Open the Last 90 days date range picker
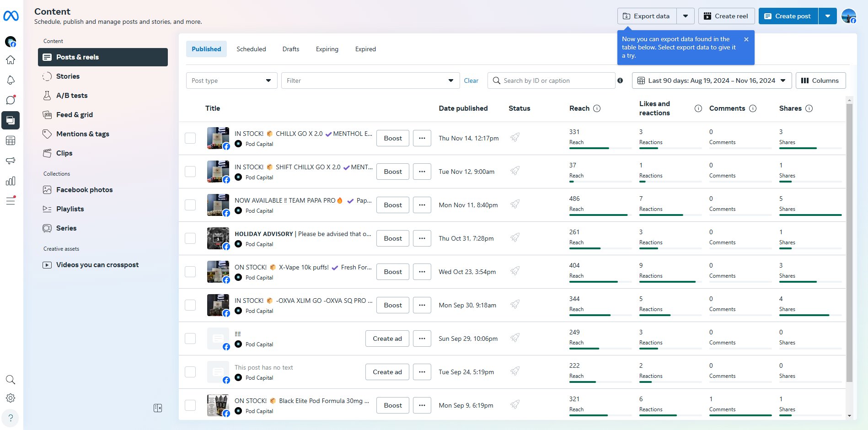Screen dimensions: 868x430 coord(712,81)
